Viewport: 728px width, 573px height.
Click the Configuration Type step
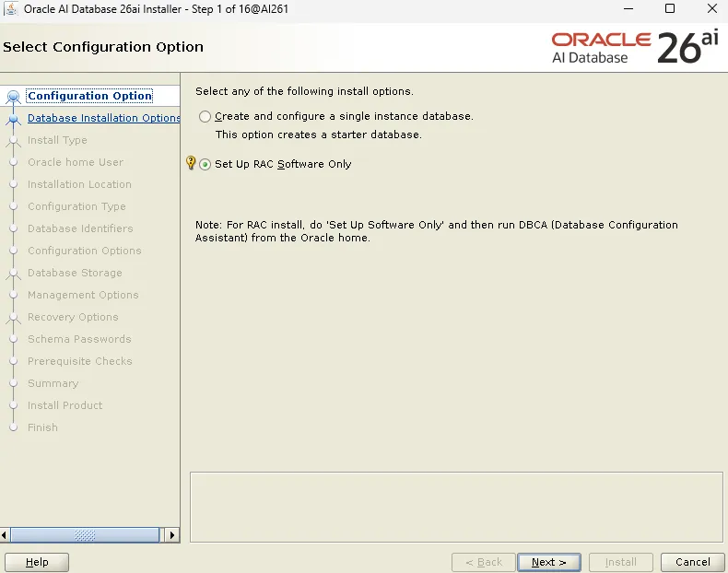click(x=76, y=206)
